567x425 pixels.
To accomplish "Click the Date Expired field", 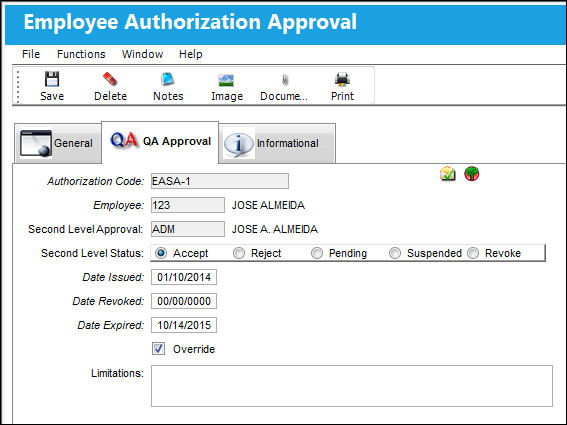I will pos(184,325).
